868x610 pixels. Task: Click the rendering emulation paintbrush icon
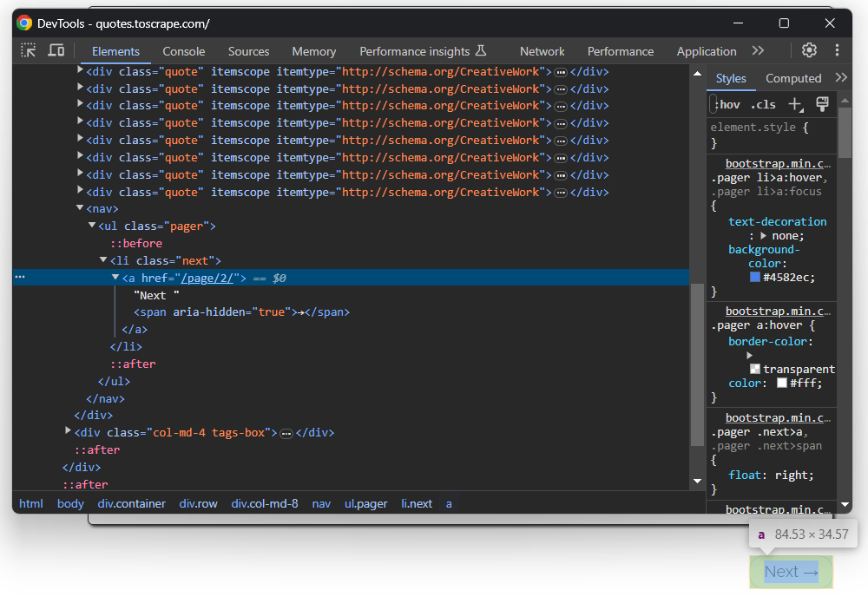click(x=822, y=103)
